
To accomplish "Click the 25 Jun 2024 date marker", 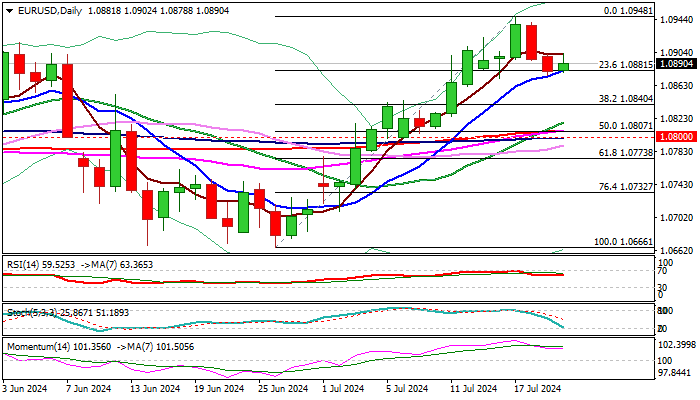I will [283, 389].
